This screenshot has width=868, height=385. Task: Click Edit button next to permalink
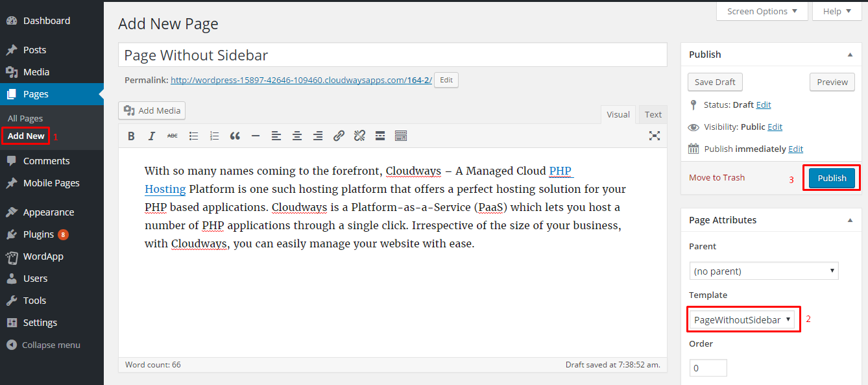[x=446, y=80]
